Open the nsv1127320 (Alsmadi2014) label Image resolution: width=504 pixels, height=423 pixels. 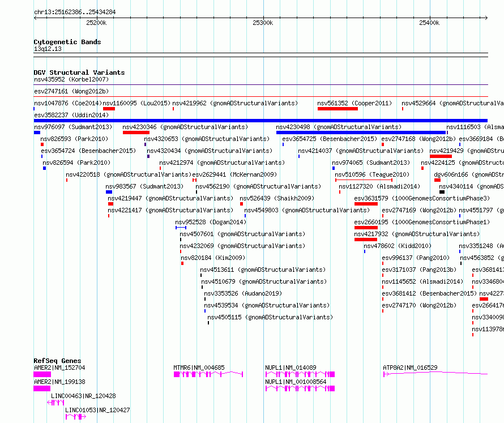click(379, 186)
